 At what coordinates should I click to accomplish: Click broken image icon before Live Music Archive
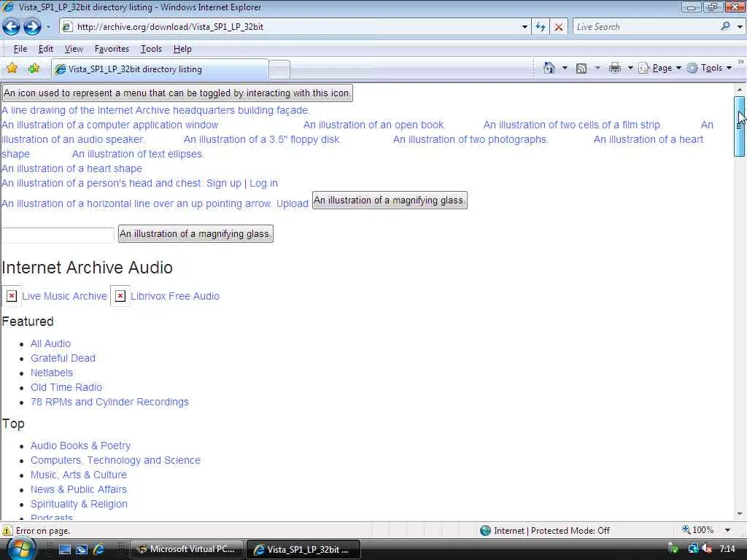tap(12, 296)
